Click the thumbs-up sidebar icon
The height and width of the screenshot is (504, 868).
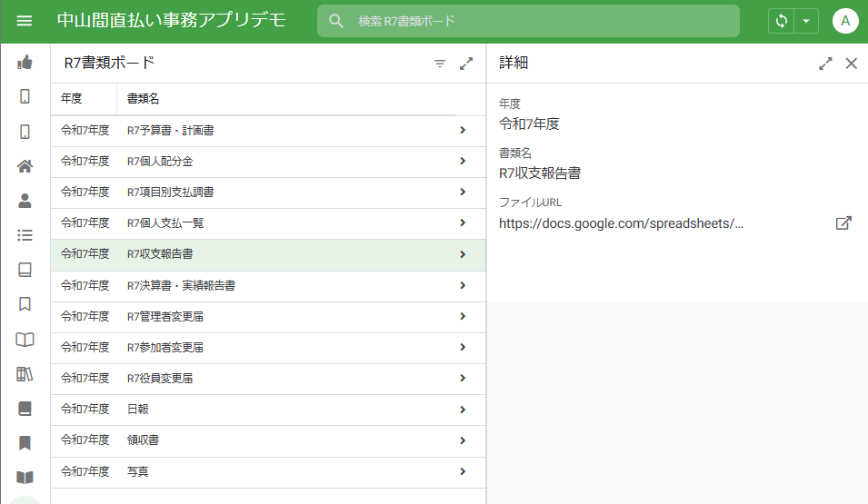coord(25,63)
